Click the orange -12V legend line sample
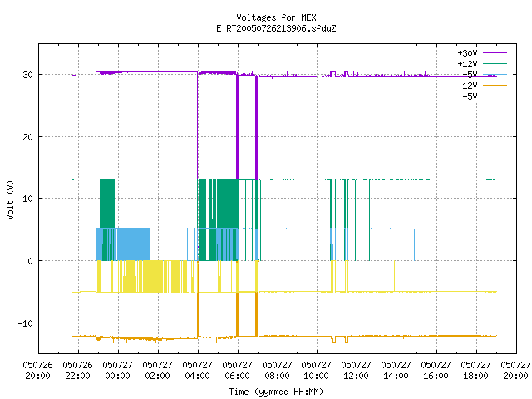532x399 pixels. (x=495, y=85)
